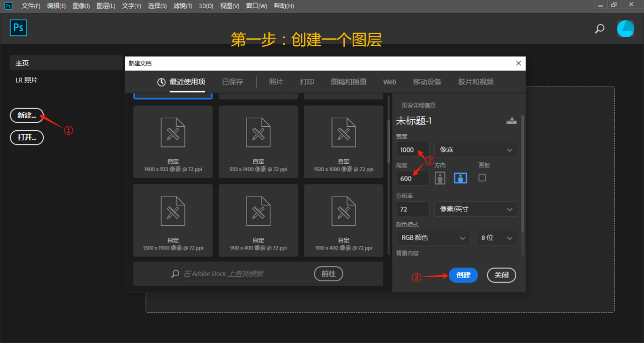The height and width of the screenshot is (343, 644).
Task: Click the 打开... button on home screen
Action: tap(27, 137)
